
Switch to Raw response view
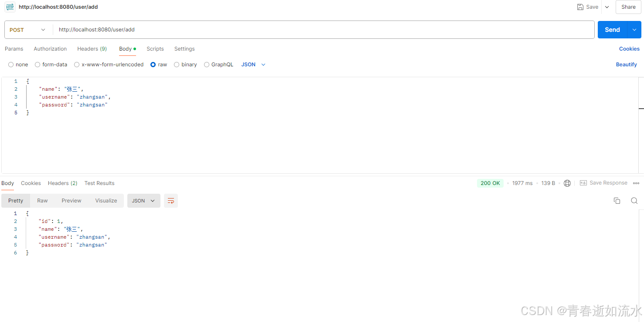click(42, 201)
